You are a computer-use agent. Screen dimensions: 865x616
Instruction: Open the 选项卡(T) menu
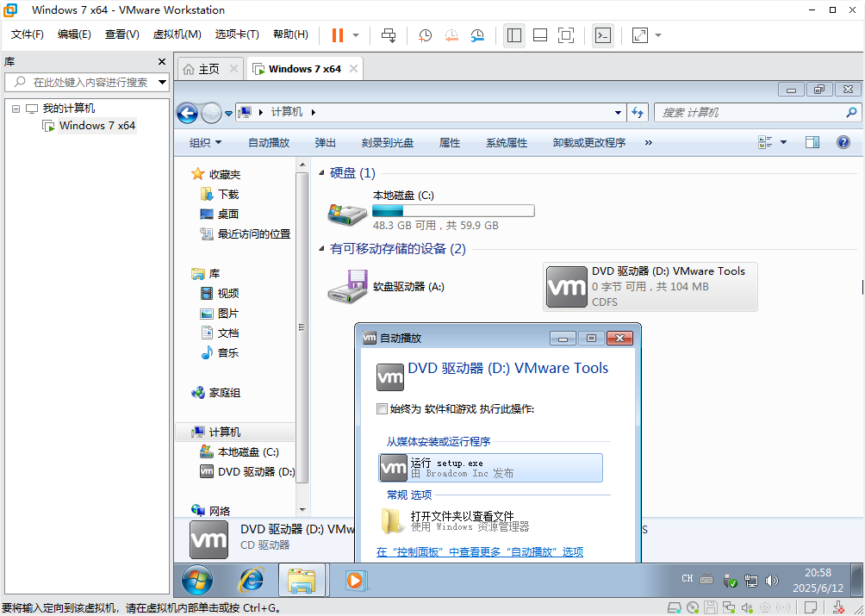point(237,34)
